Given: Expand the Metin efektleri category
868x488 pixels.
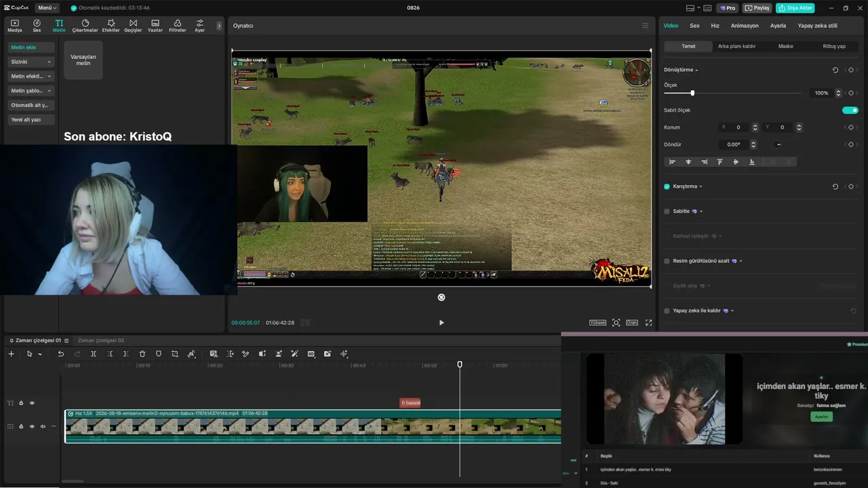Looking at the screenshot, I should click(x=31, y=76).
